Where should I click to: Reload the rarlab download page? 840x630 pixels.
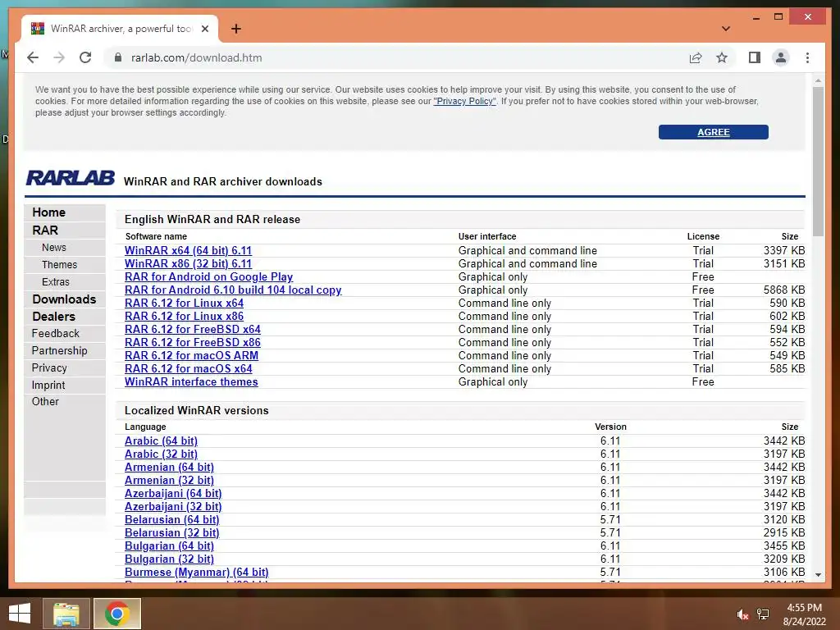pyautogui.click(x=85, y=58)
